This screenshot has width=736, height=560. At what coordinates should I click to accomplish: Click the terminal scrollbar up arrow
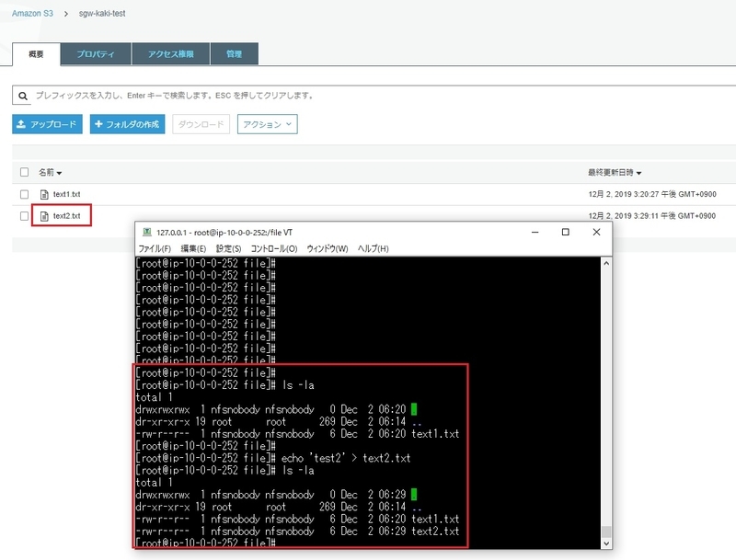[606, 263]
